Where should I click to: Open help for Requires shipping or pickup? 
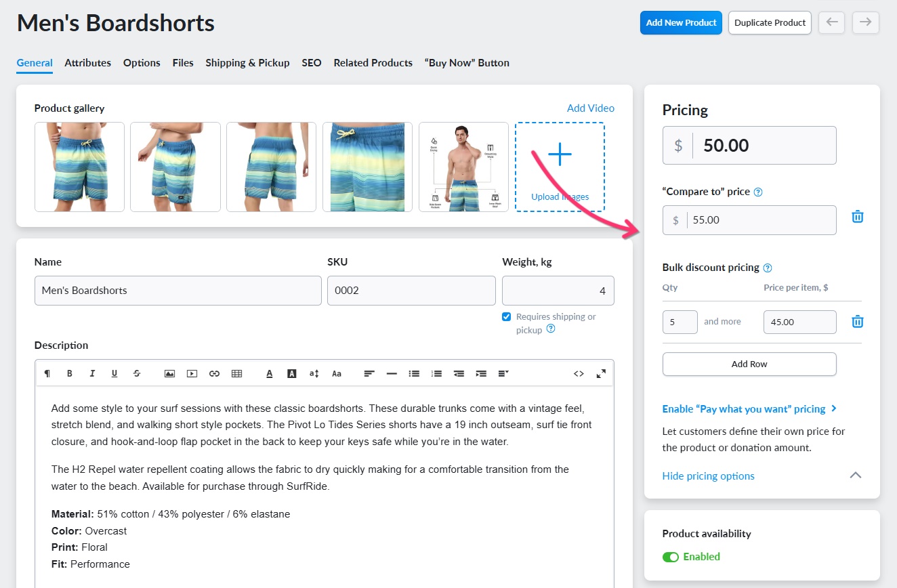point(551,329)
